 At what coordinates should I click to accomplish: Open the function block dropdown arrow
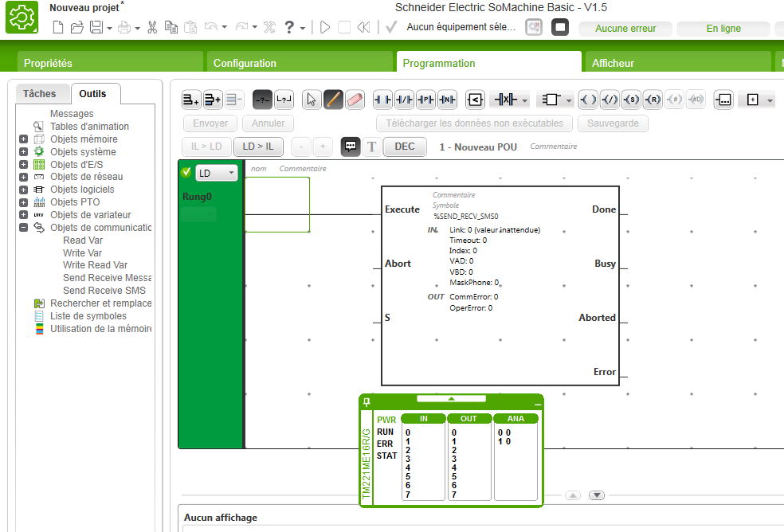tap(569, 100)
